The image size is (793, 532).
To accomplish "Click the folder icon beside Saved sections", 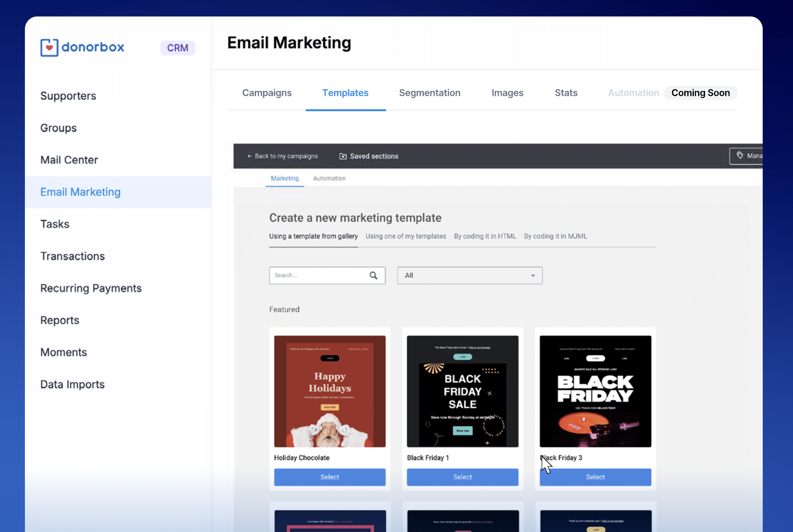I will coord(343,156).
